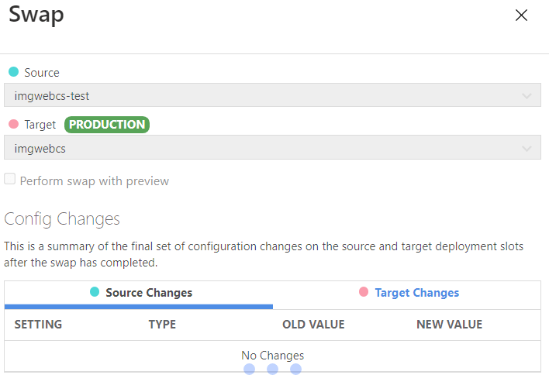Select the No Changes table row
549x392 pixels.
272,356
